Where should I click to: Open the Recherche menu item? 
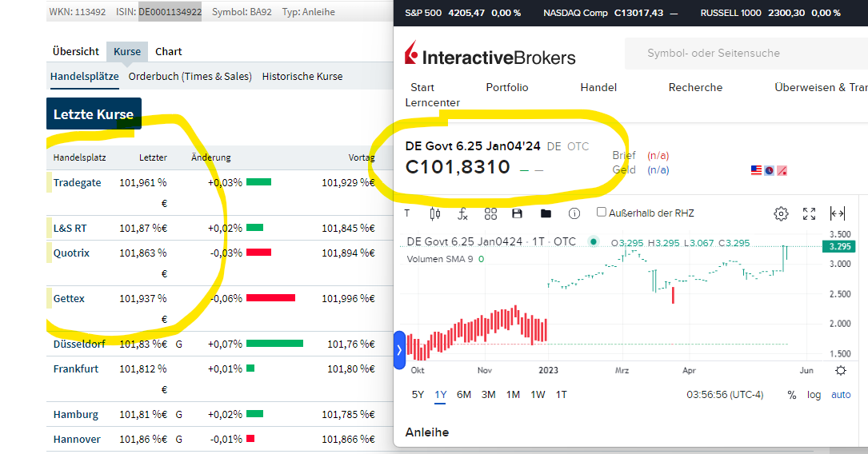point(695,87)
